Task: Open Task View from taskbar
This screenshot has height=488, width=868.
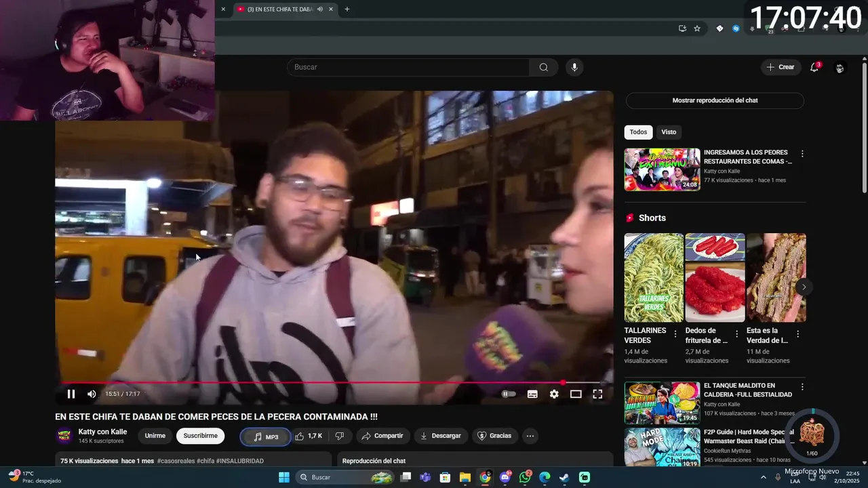Action: tap(406, 477)
